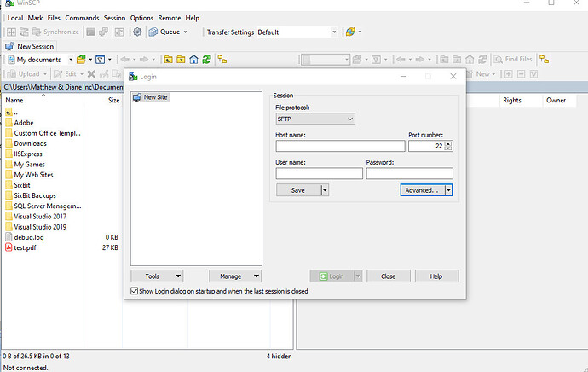Click the Compare Directories toolbar icon
Screen dimensions: 588x372
click(12, 32)
